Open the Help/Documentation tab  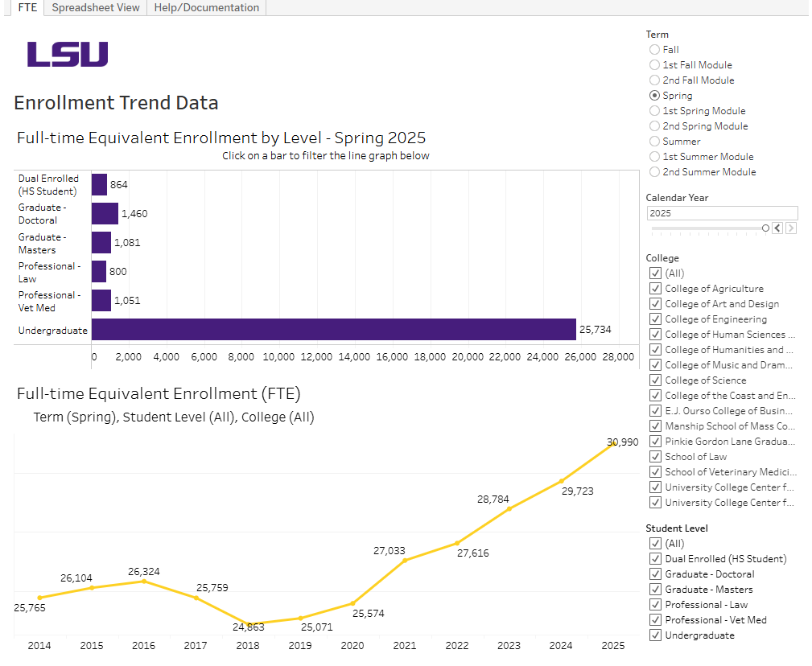206,8
